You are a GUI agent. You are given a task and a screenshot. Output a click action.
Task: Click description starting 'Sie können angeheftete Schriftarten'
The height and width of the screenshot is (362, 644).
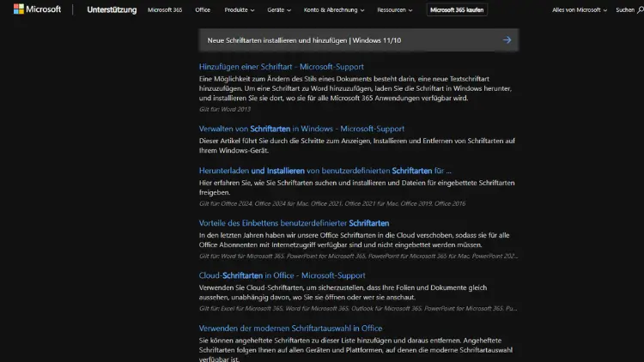click(355, 349)
